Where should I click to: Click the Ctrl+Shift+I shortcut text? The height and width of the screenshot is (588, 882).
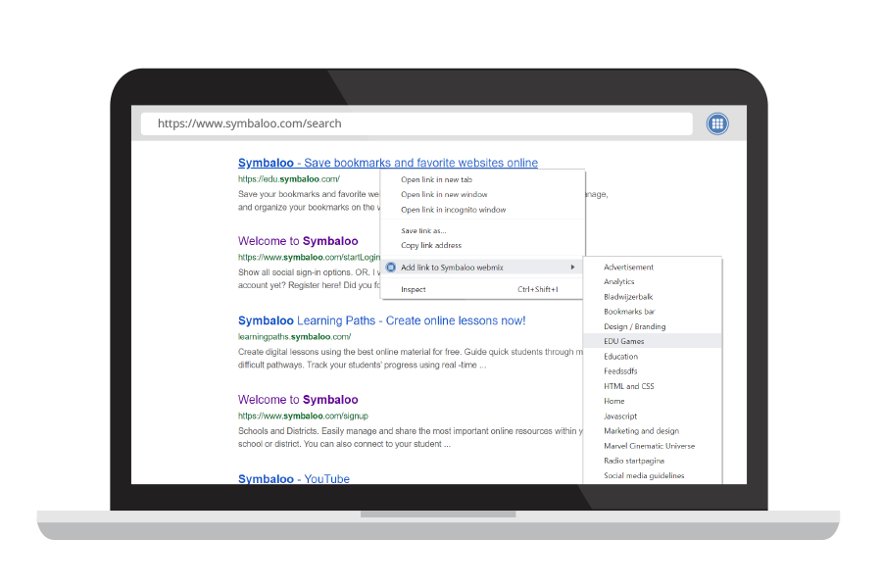click(x=538, y=289)
